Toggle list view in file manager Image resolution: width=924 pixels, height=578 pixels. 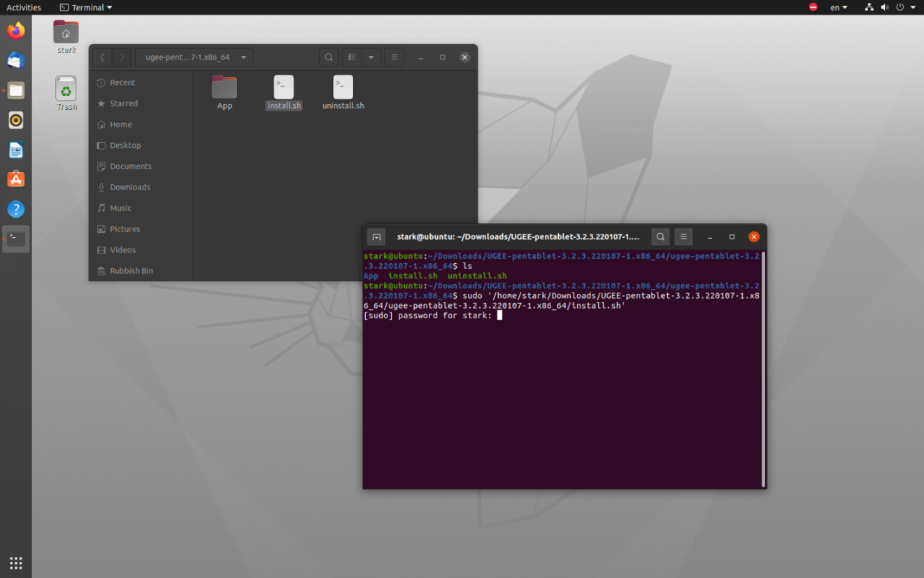[352, 57]
